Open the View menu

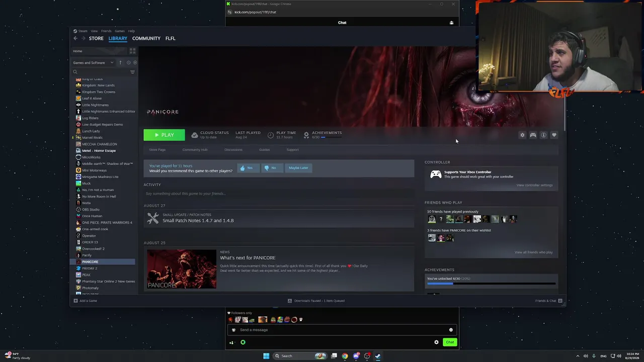[x=94, y=31]
